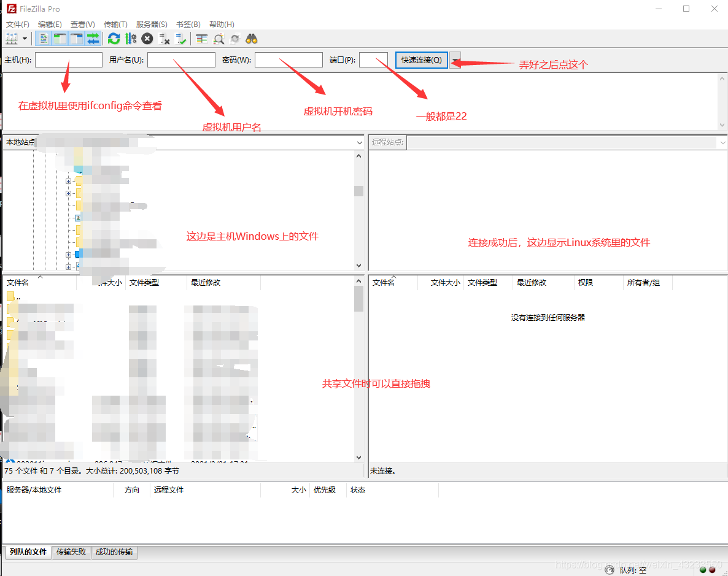Click the 密码(W) password field
This screenshot has height=576, width=728.
pyautogui.click(x=288, y=60)
